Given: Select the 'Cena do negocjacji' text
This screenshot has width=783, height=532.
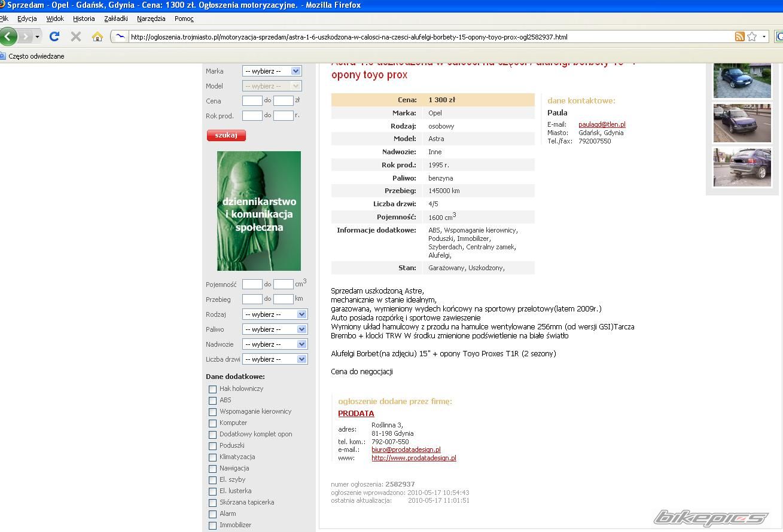Looking at the screenshot, I should pos(362,371).
